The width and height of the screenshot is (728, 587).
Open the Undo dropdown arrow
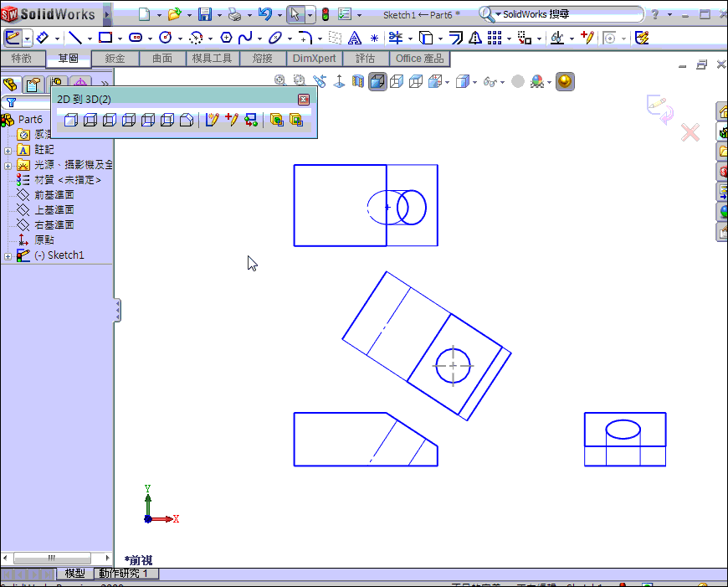click(x=279, y=15)
